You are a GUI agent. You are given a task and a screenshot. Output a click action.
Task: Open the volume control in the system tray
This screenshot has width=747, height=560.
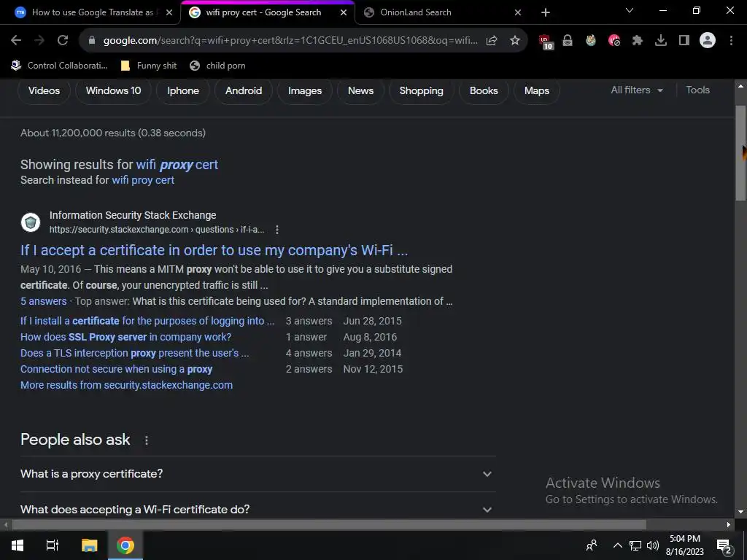pos(653,545)
